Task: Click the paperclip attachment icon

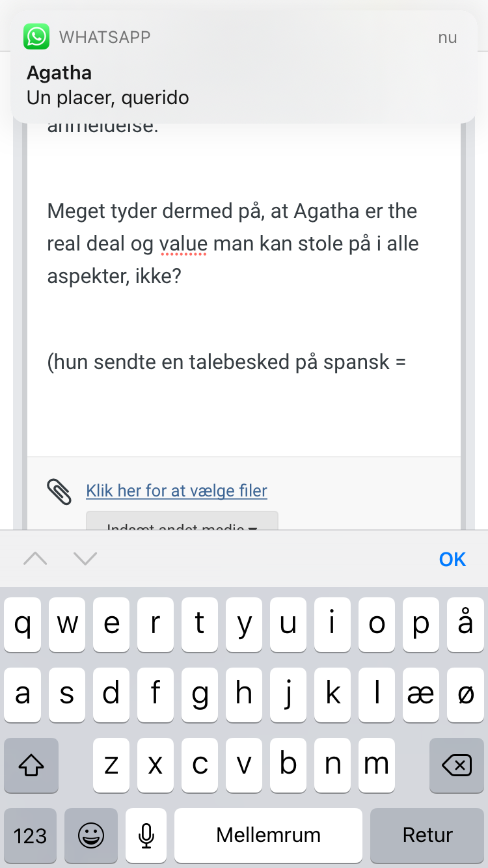Action: 59,491
